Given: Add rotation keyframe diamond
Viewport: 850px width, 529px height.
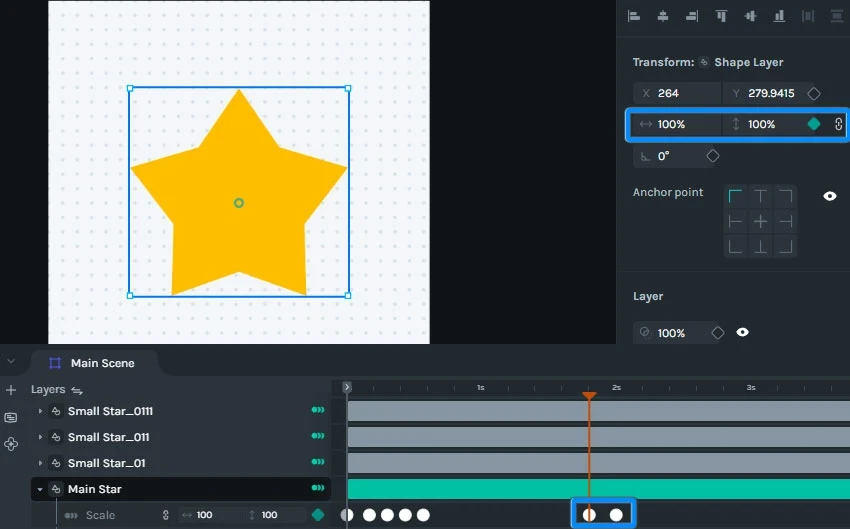Looking at the screenshot, I should [713, 156].
